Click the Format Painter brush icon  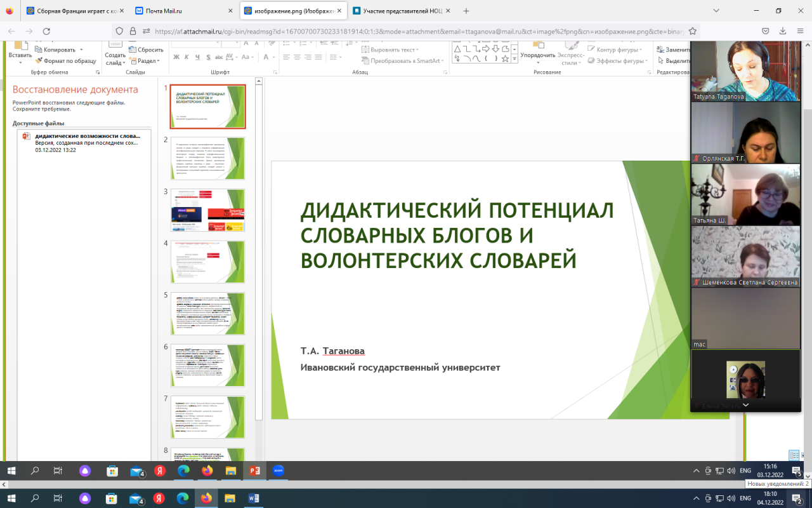click(x=39, y=61)
